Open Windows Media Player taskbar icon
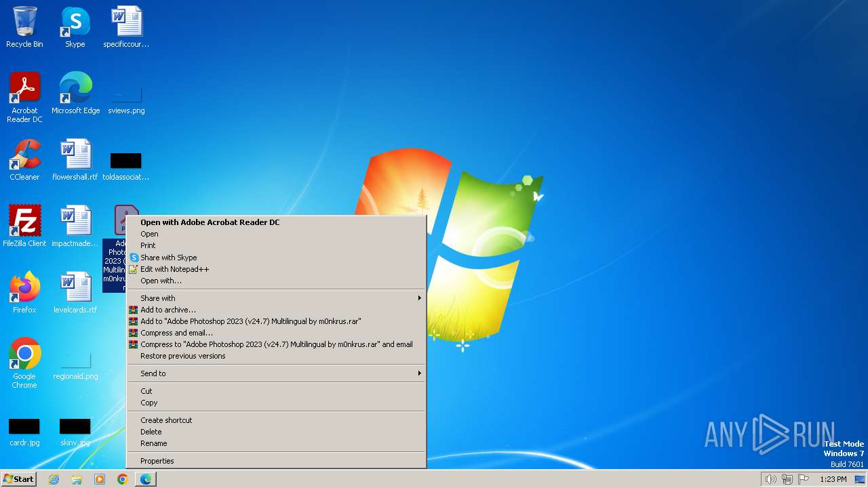Viewport: 868px width, 488px height. [x=100, y=479]
